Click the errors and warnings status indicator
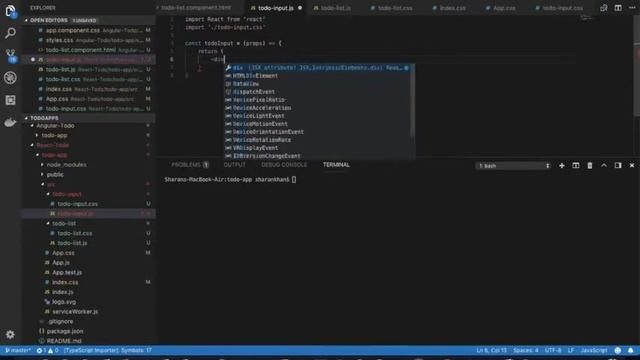The width and height of the screenshot is (640, 360). (47, 350)
